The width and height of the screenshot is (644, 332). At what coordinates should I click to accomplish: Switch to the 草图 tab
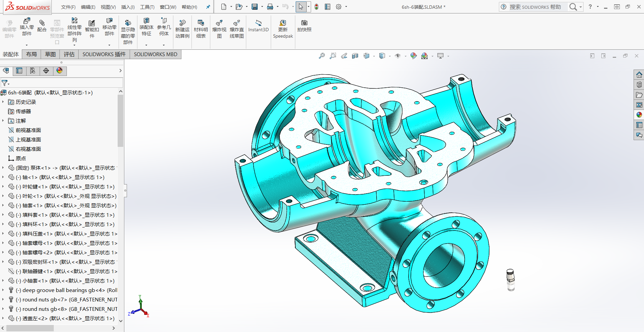click(50, 54)
